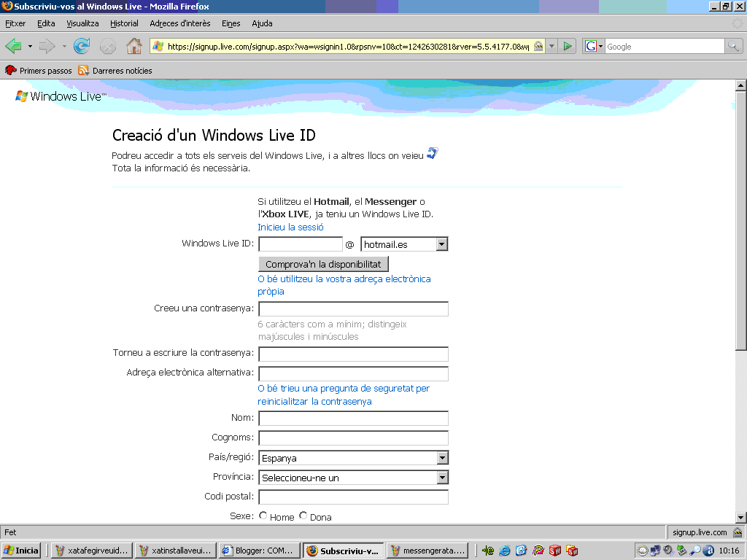Click the Stop loading icon
Screen dimensions: 747x560
click(108, 46)
